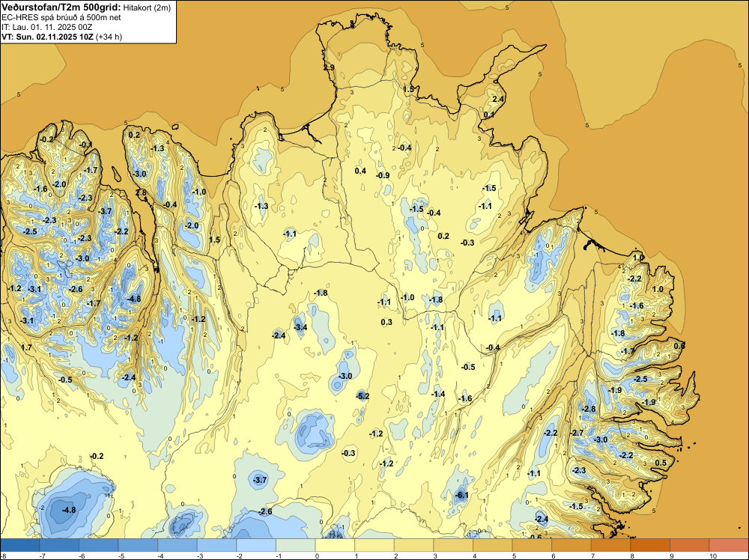Click the legend swatch between 9 and 10
The image size is (749, 560).
[689, 545]
